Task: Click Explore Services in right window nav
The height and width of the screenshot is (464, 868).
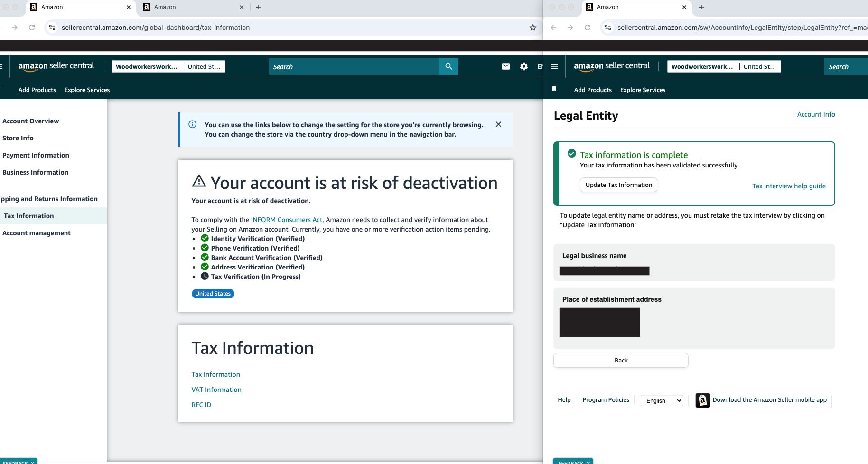Action: click(643, 90)
